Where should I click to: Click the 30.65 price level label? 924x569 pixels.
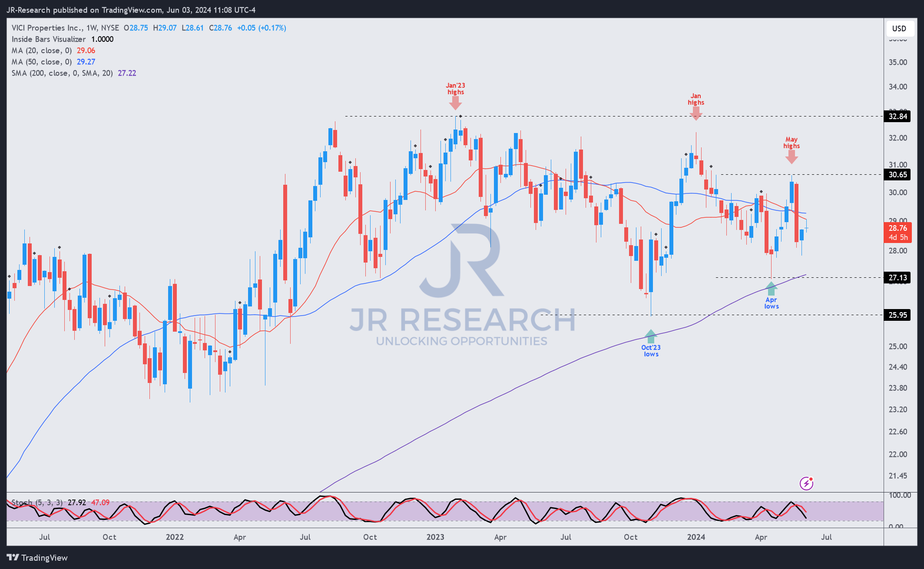pyautogui.click(x=898, y=174)
